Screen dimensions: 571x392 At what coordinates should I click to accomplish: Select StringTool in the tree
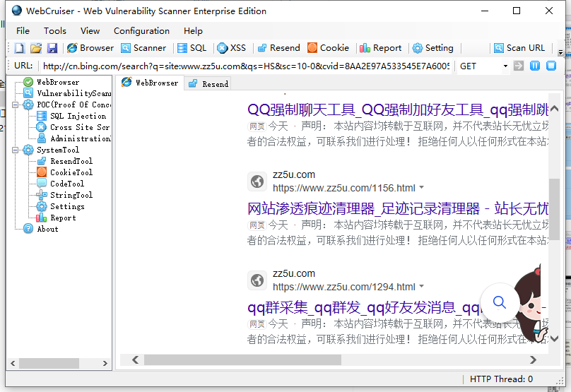[x=71, y=195]
